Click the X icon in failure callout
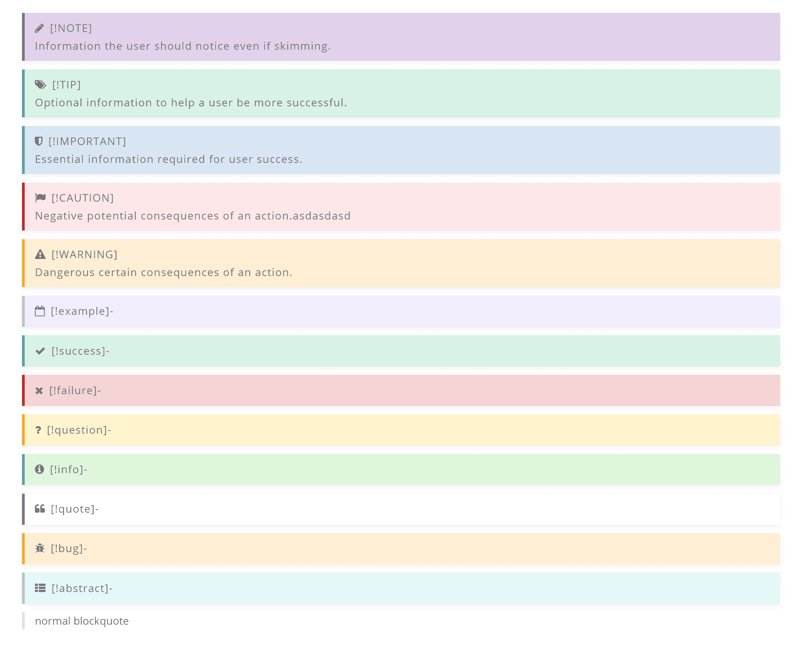812x652 pixels. coord(39,391)
